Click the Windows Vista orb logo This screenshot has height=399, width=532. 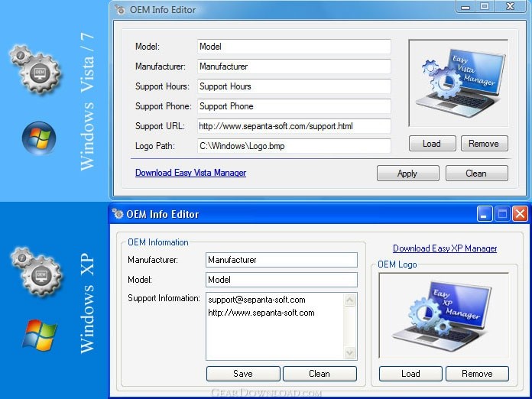point(39,138)
